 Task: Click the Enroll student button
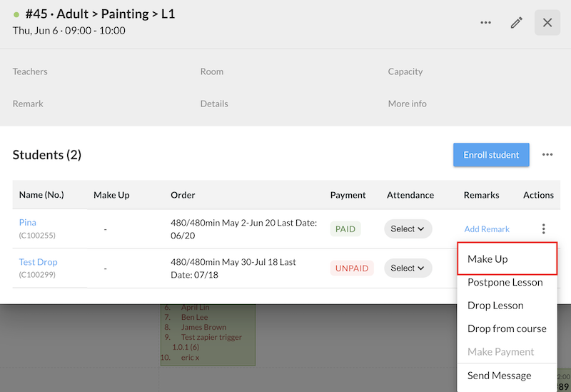coord(491,155)
